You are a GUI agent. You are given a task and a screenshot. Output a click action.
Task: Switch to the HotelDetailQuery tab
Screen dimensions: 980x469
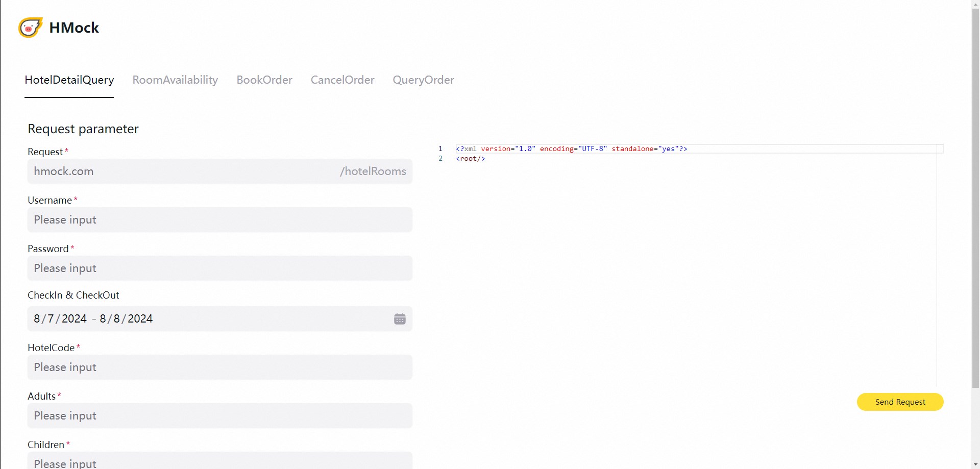click(x=69, y=80)
